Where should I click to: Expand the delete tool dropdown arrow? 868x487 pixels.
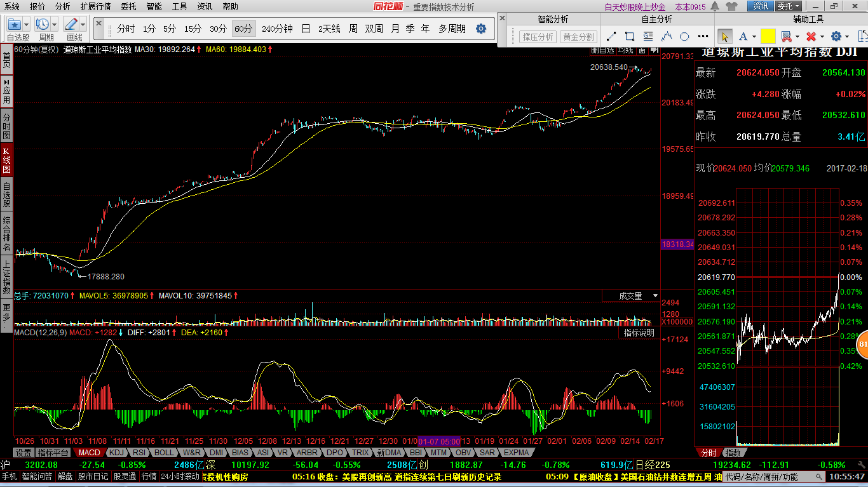click(822, 36)
